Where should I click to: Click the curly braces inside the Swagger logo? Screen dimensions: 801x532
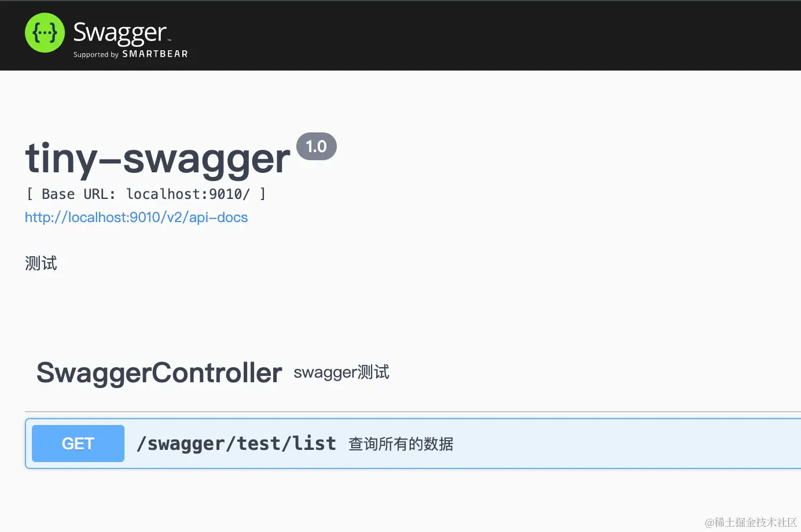[45, 33]
